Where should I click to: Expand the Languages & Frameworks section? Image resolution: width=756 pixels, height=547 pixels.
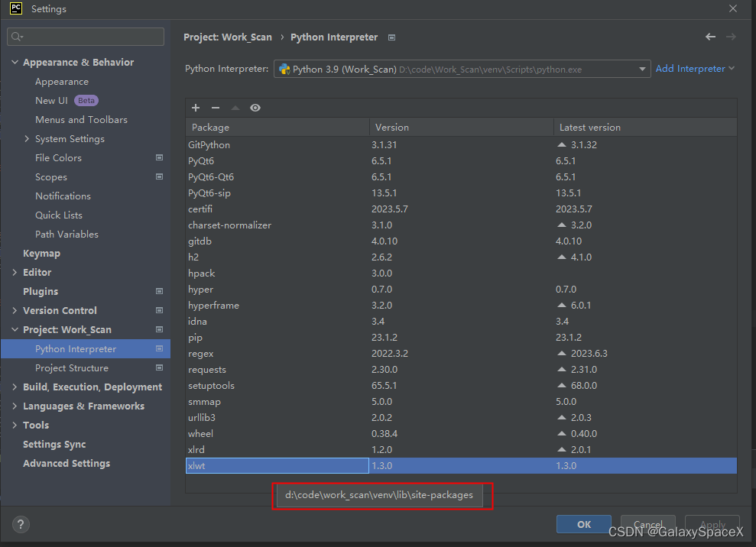[15, 406]
